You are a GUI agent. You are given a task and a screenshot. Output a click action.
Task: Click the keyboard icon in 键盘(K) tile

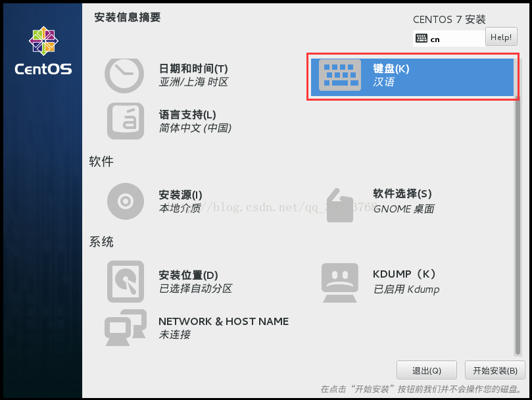(340, 75)
